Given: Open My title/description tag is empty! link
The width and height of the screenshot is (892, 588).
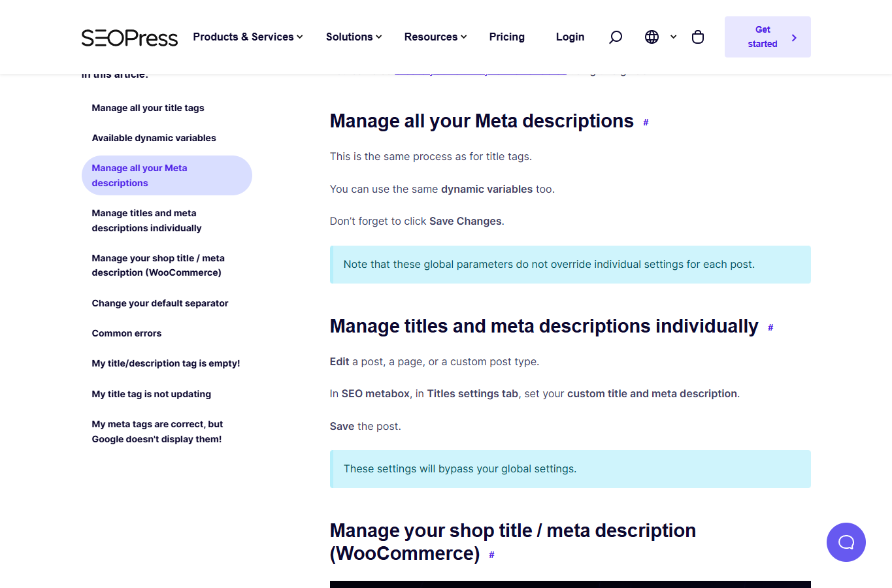Looking at the screenshot, I should tap(166, 363).
